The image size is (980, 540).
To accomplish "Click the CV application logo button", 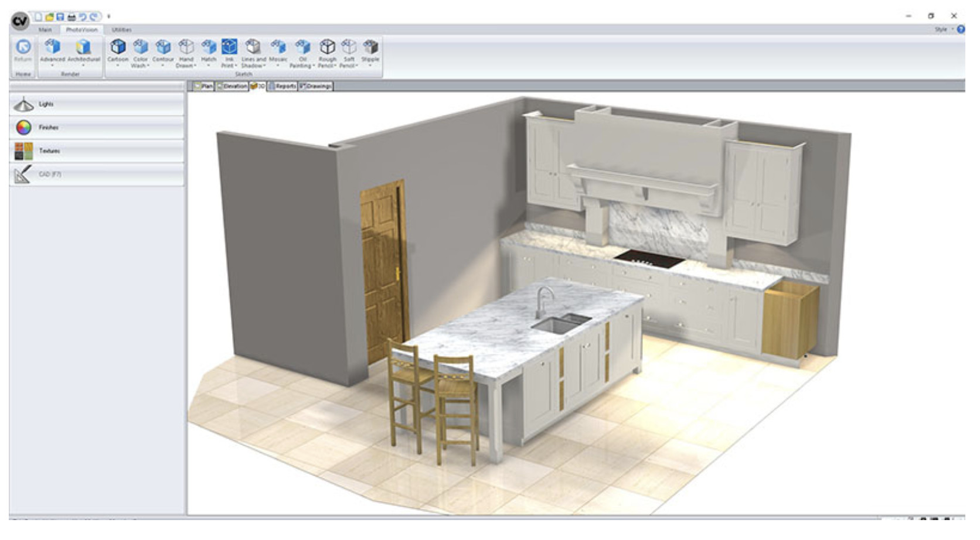I will 20,22.
